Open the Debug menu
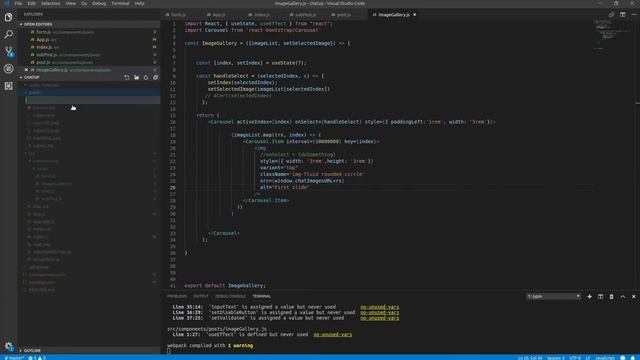This screenshot has width=640, height=360. click(x=99, y=3)
